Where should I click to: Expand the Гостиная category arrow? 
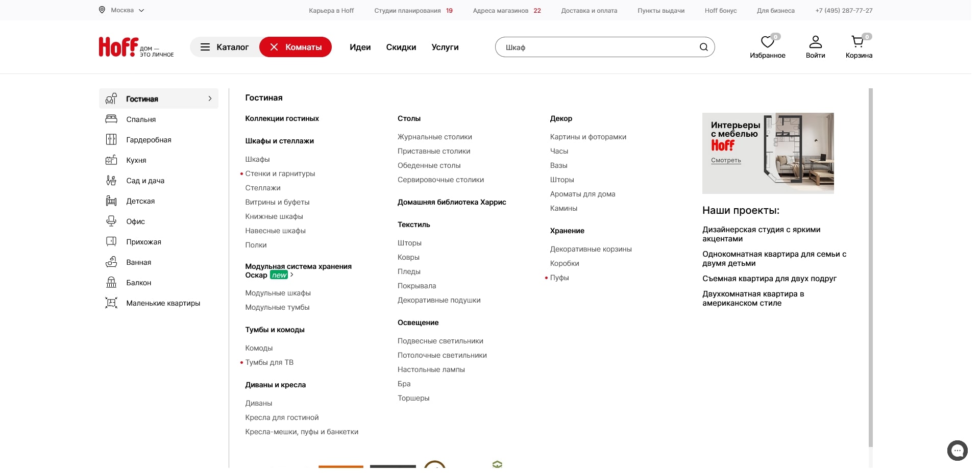210,98
